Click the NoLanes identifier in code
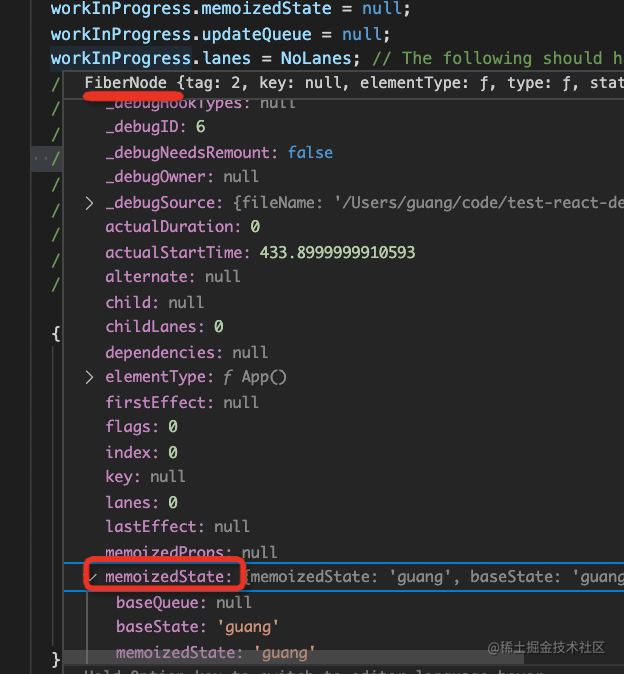Screen dimensions: 624x674 pos(316,58)
